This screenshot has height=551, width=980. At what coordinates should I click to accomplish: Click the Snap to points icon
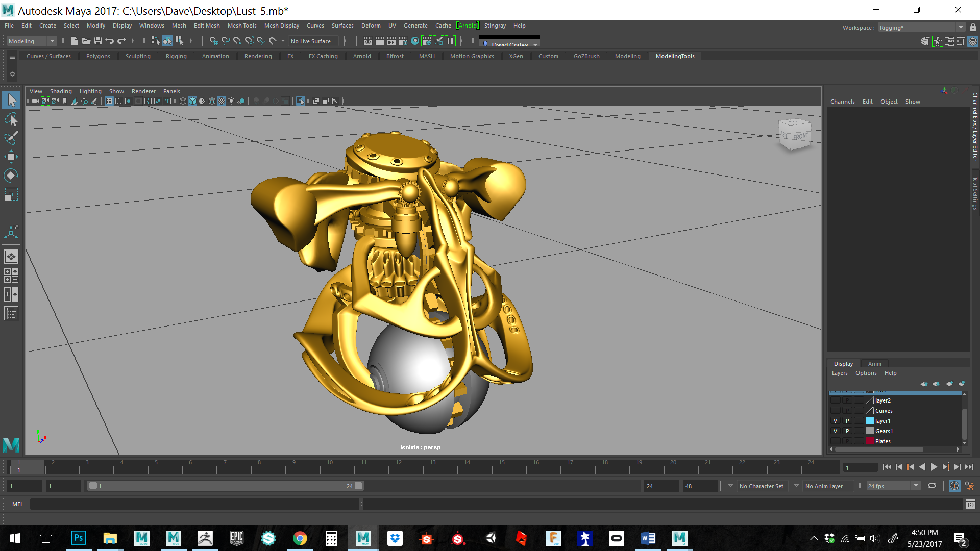click(237, 41)
